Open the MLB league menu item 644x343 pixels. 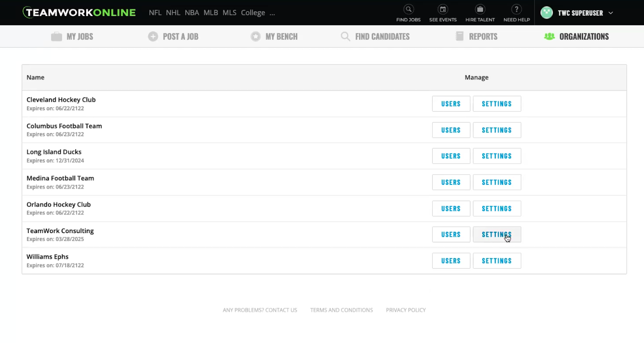[211, 13]
